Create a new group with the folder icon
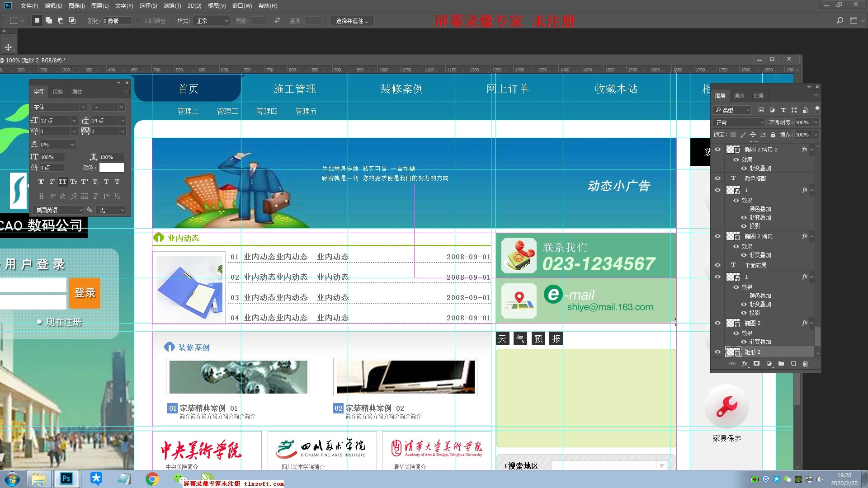 tap(781, 363)
